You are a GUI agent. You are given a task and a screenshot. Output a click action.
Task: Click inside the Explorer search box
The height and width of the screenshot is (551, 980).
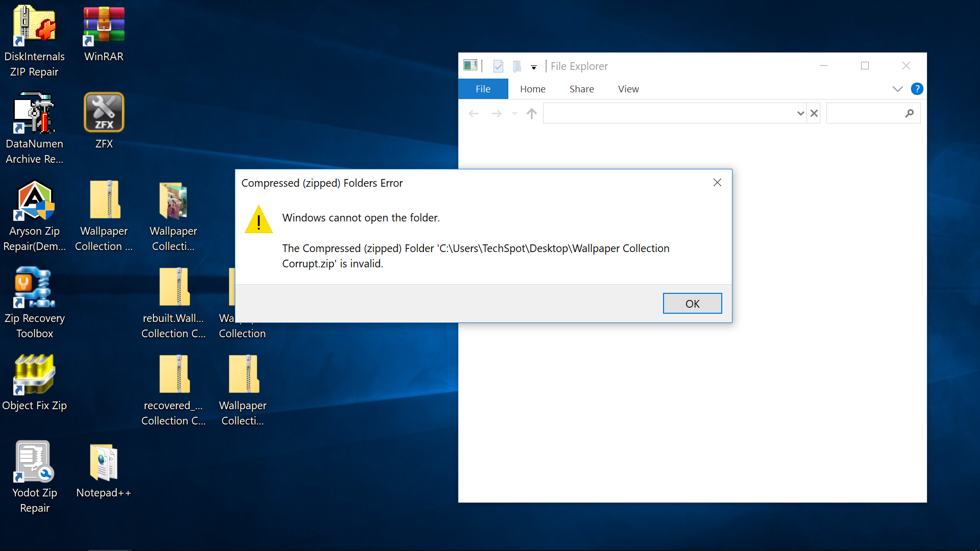868,113
